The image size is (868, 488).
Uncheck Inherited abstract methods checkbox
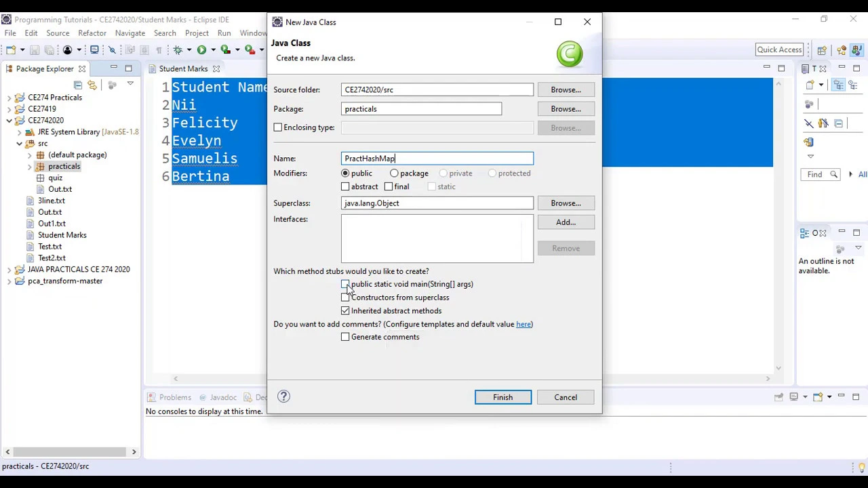[x=345, y=310]
